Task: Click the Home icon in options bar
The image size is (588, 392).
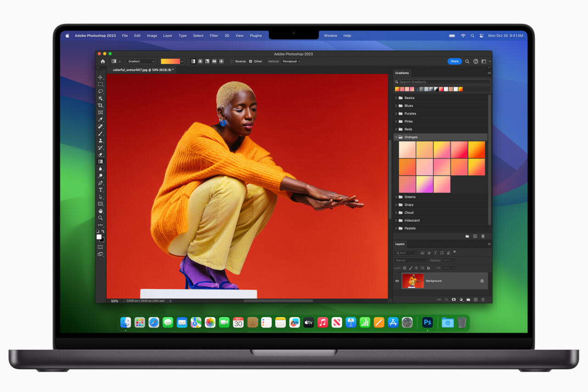Action: pos(102,61)
